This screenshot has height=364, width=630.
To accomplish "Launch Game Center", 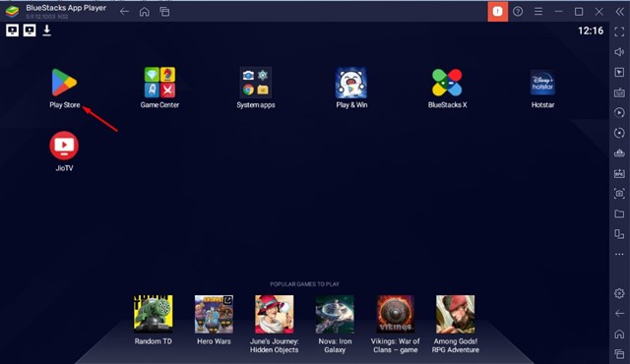I will 159,83.
